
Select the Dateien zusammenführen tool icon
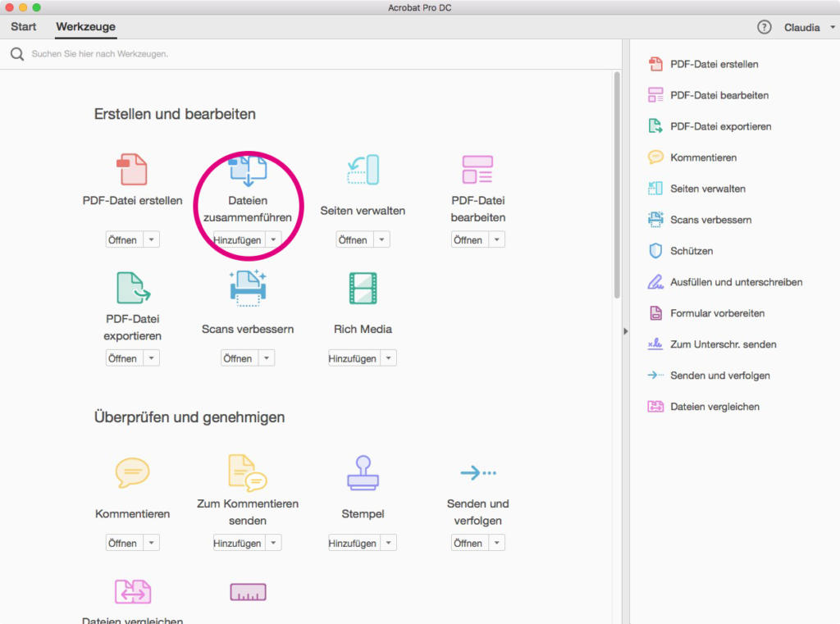(247, 170)
